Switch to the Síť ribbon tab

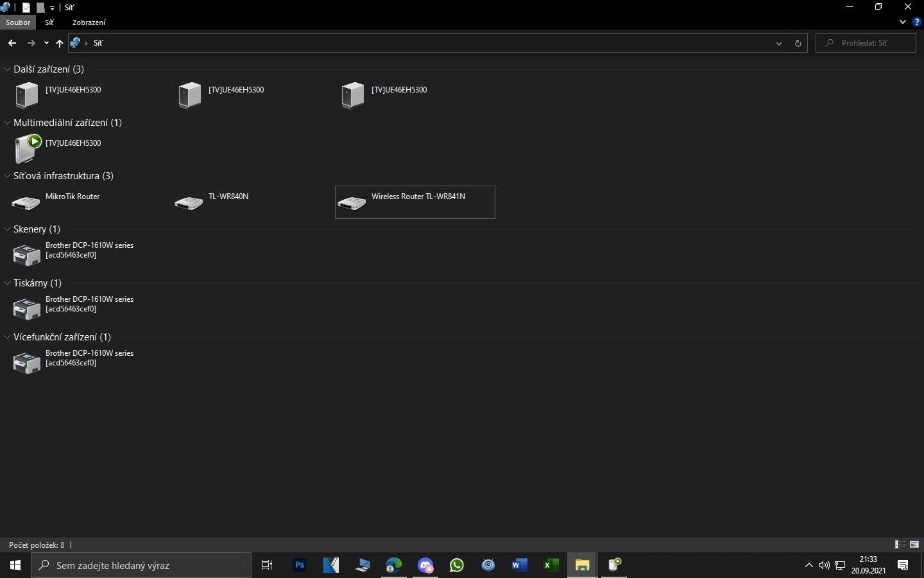point(49,22)
